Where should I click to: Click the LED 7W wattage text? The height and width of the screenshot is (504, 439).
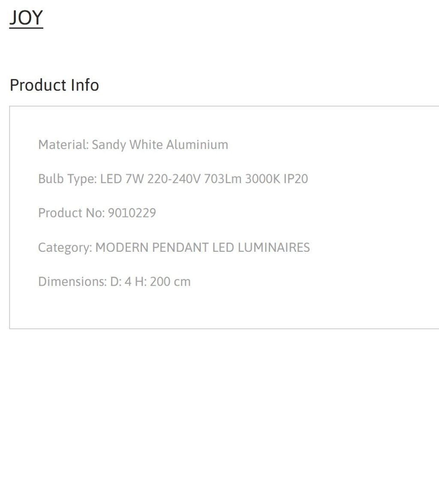122,179
